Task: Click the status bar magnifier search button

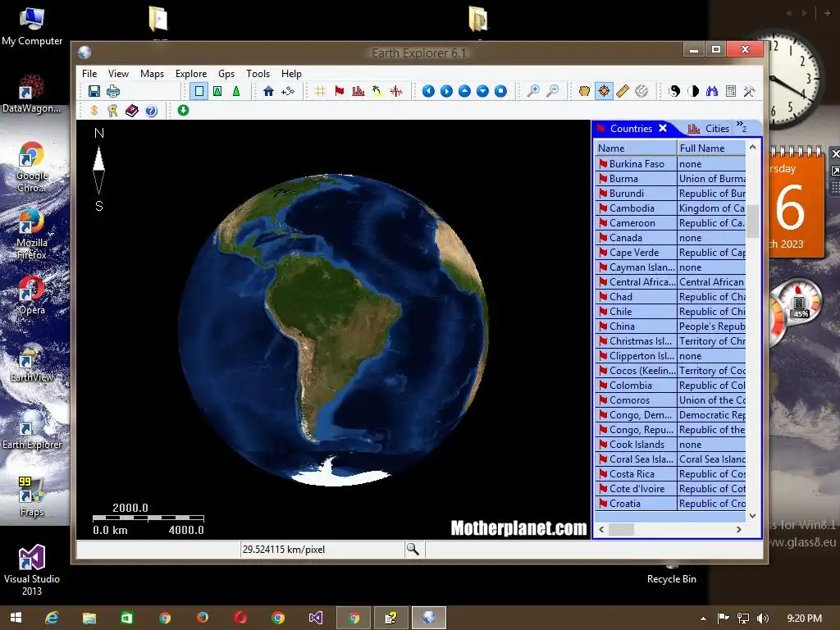Action: coord(413,549)
